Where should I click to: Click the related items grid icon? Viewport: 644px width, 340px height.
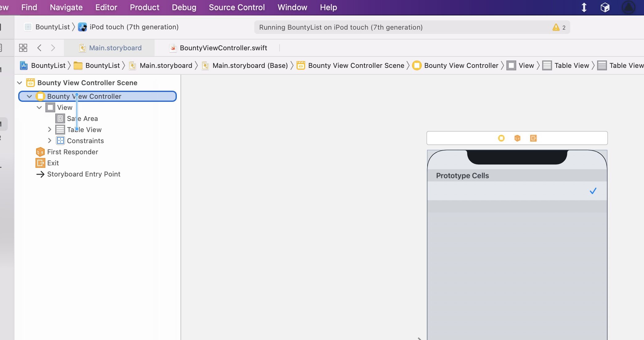(x=23, y=48)
